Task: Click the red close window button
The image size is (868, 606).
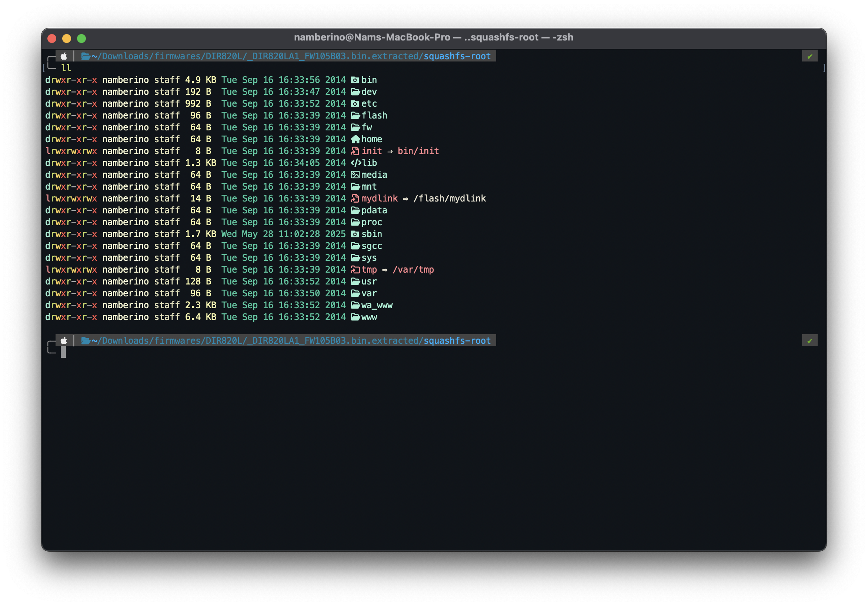Action: [52, 38]
